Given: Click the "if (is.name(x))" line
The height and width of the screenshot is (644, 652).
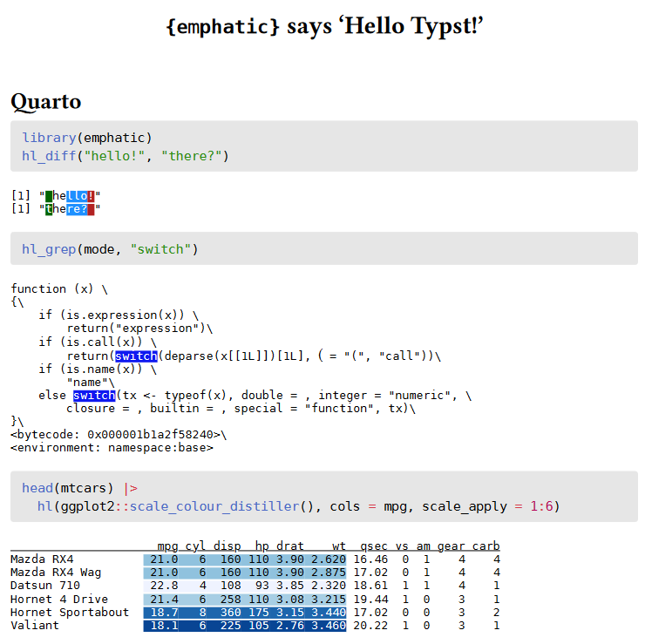Looking at the screenshot, I should pyautogui.click(x=98, y=369).
